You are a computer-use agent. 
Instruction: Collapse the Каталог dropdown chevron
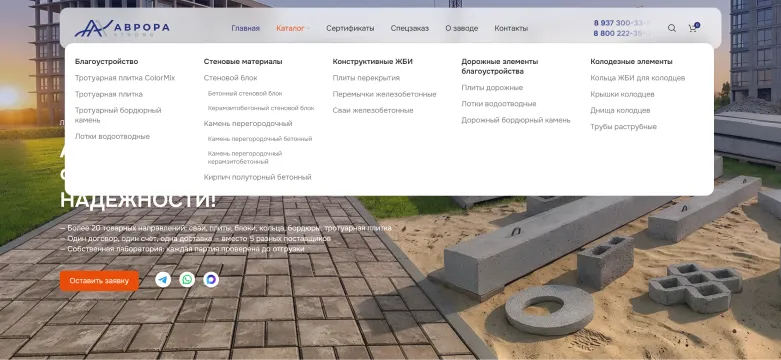click(x=308, y=28)
